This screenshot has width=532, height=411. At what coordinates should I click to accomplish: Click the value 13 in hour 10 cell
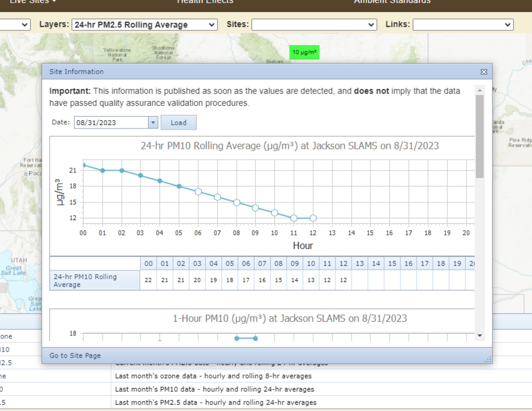(x=311, y=280)
